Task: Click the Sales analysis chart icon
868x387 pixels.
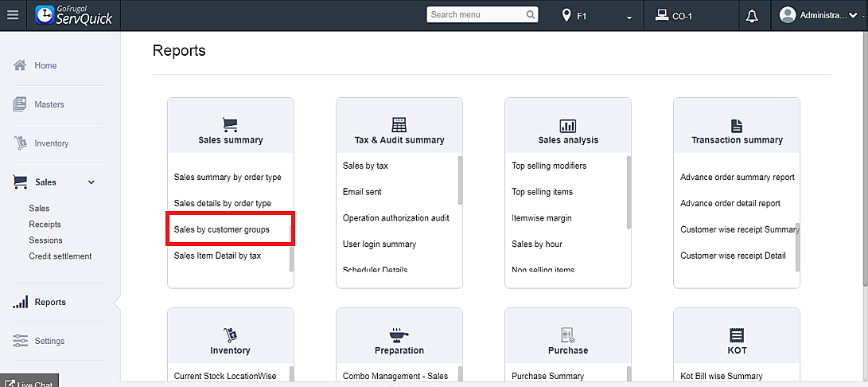Action: coord(568,126)
